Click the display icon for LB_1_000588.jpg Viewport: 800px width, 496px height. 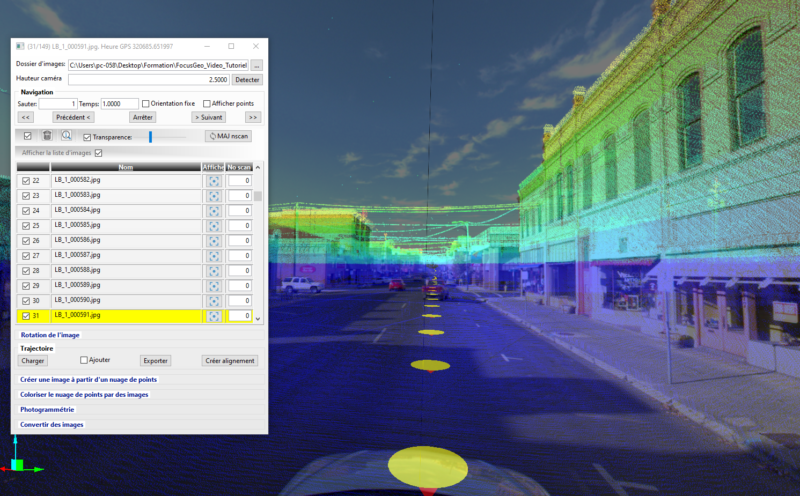click(213, 271)
